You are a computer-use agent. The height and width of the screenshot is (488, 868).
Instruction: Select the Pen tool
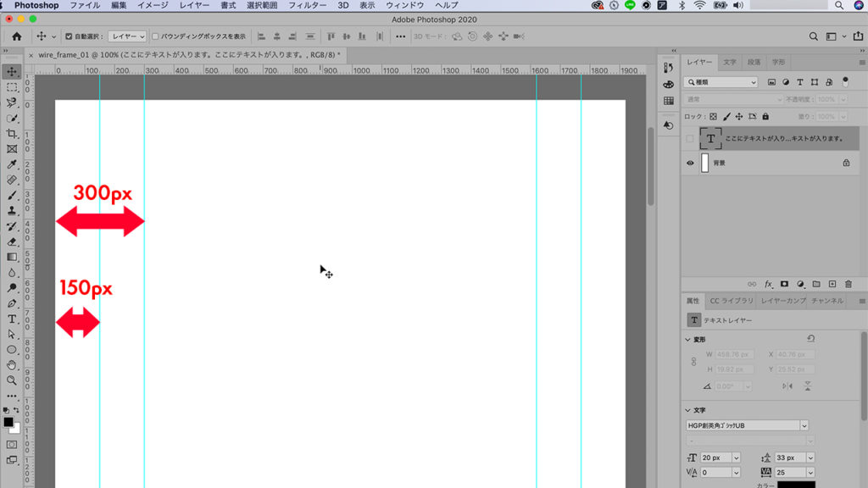pos(12,303)
